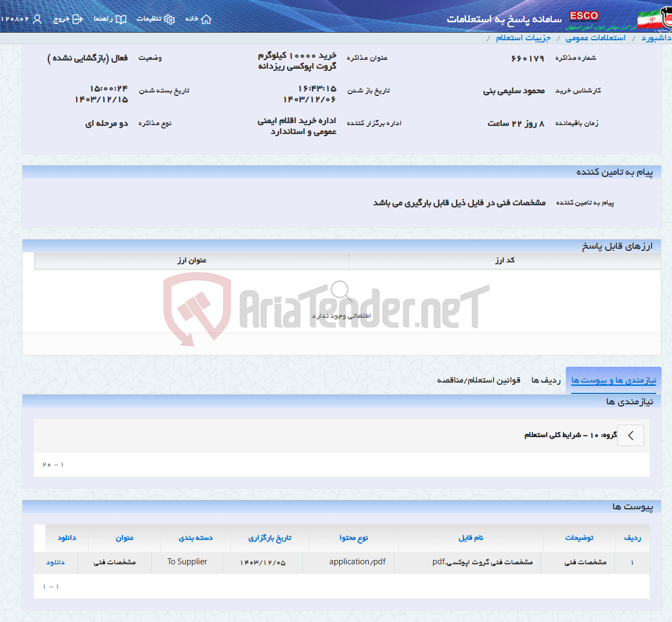Switch to نیازمندی ها و پیوست ها tab
The image size is (672, 622).
click(x=614, y=380)
